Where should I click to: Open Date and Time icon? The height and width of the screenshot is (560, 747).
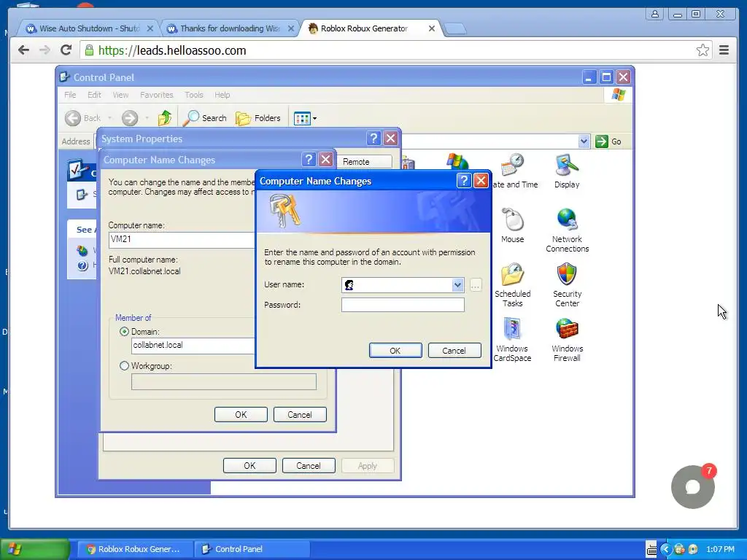(514, 171)
